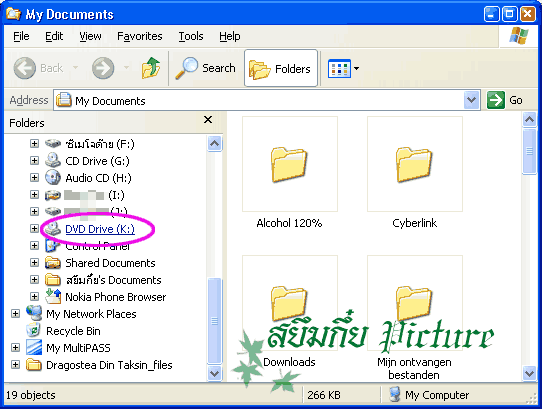Click the Search magnifier icon

186,68
